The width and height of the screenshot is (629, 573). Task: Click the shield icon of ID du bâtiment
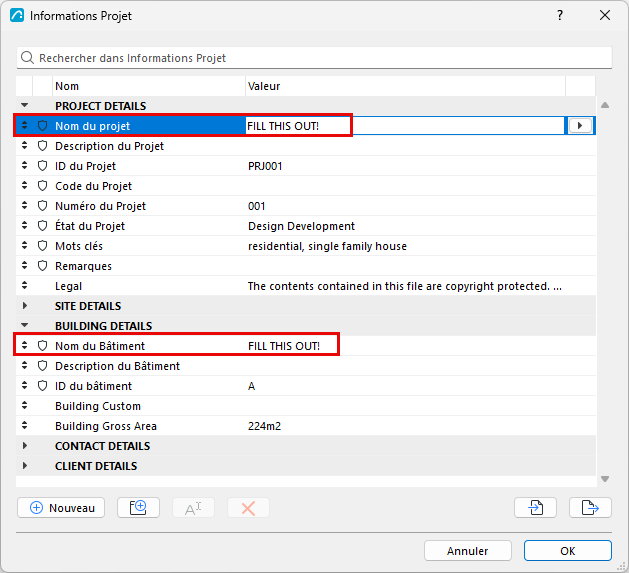(x=43, y=386)
